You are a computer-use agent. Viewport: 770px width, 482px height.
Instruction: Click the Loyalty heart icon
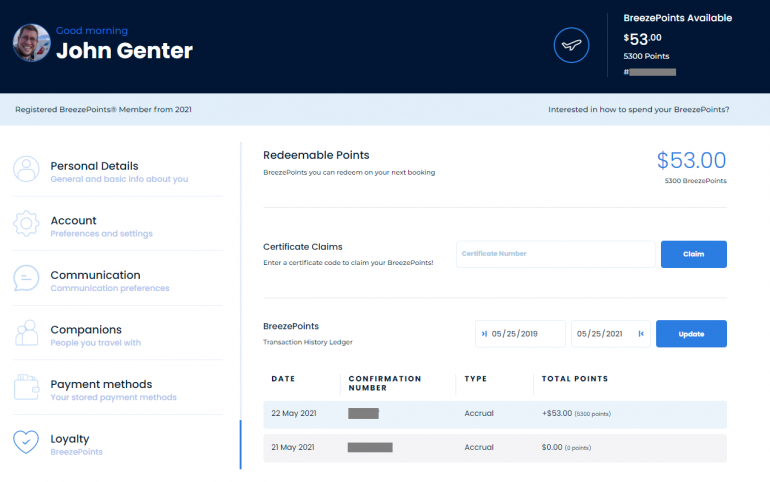[27, 442]
